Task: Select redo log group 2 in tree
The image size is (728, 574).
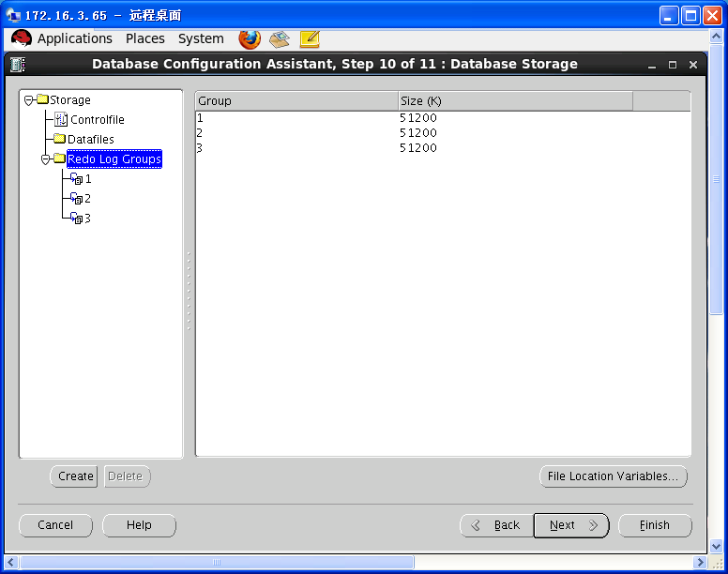Action: coord(86,199)
